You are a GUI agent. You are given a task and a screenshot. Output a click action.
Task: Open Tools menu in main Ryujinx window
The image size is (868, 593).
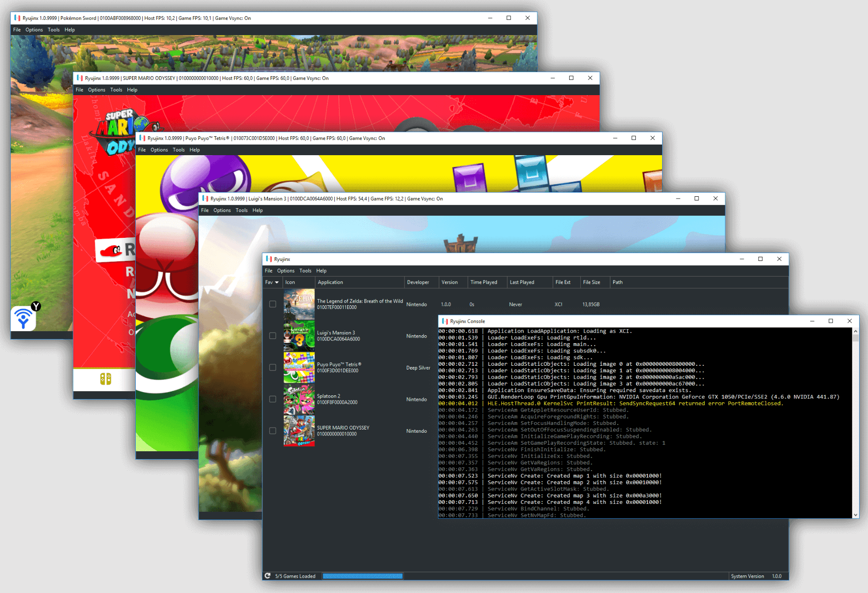coord(305,271)
